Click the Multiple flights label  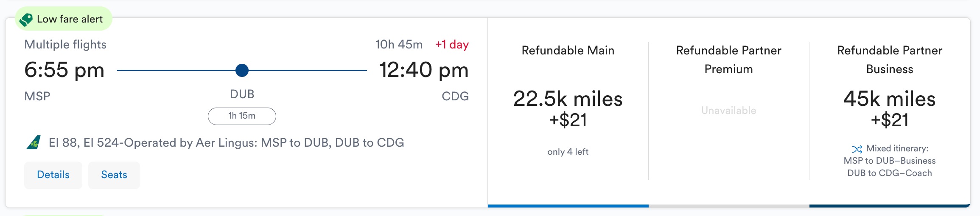coord(65,45)
